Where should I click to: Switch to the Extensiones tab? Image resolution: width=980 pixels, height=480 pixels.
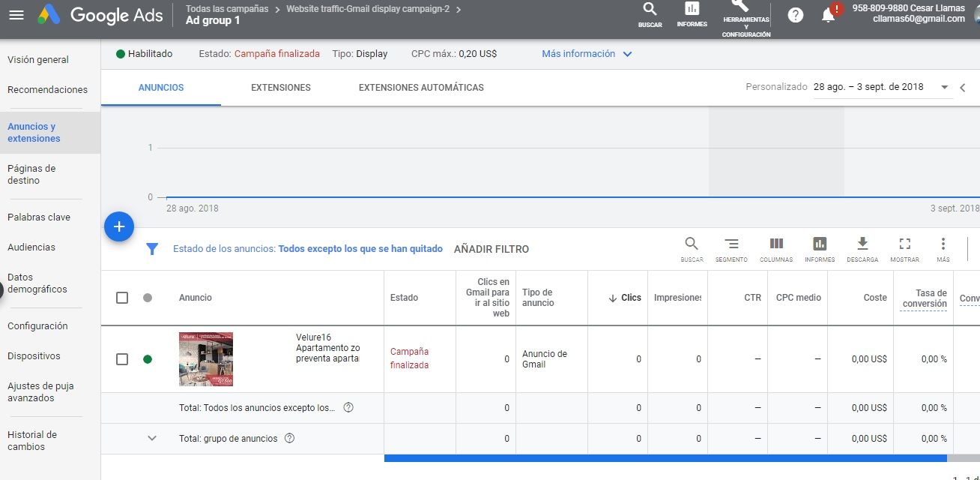[x=281, y=88]
